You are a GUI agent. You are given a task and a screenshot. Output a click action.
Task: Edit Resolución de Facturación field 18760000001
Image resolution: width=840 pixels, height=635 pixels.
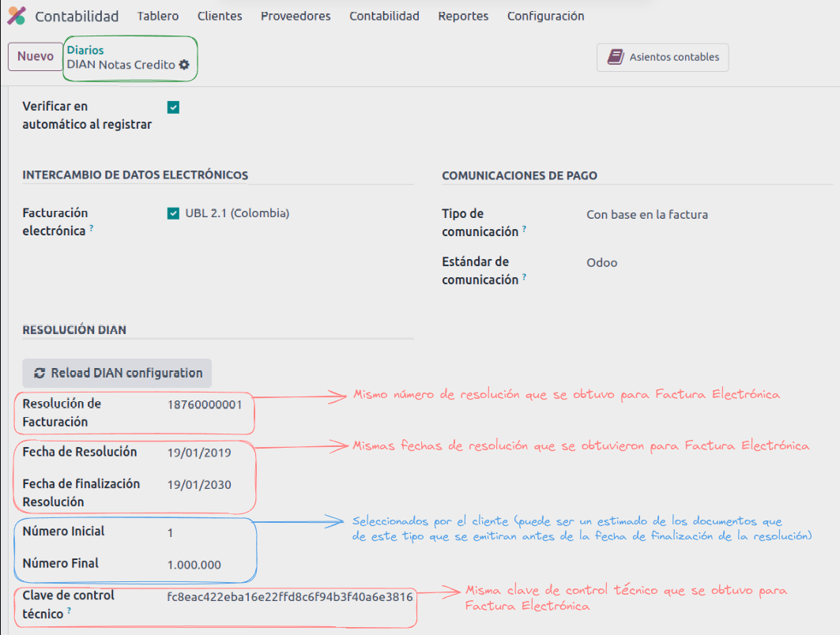point(205,404)
